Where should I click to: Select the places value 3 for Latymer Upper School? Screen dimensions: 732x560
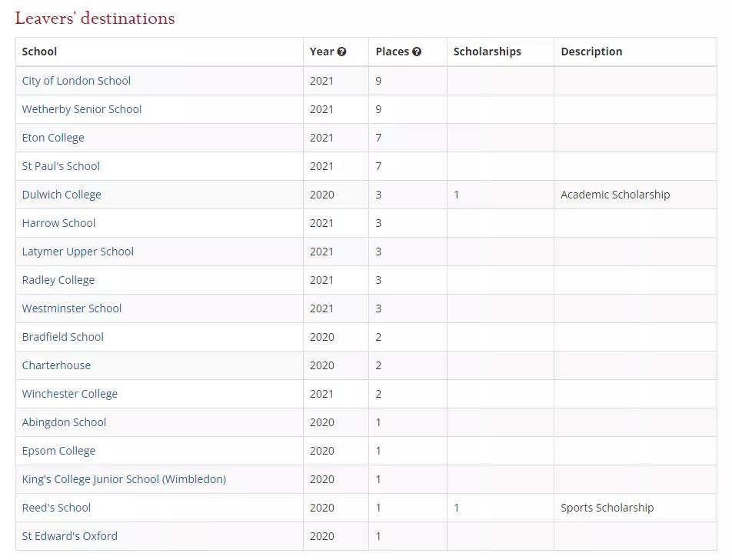[378, 252]
